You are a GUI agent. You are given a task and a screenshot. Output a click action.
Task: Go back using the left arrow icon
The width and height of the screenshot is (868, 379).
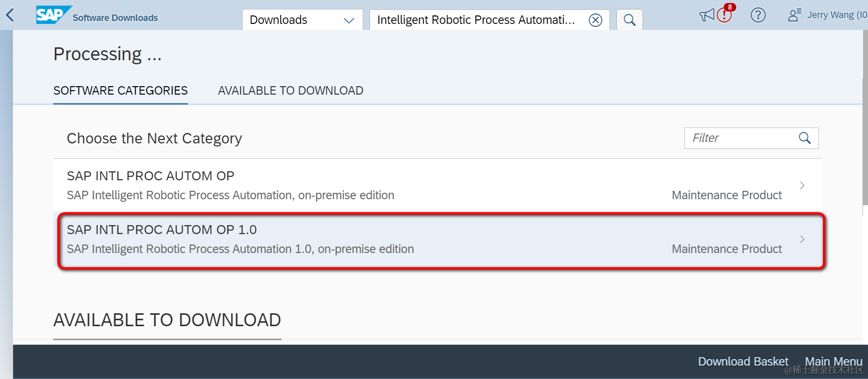[x=10, y=15]
